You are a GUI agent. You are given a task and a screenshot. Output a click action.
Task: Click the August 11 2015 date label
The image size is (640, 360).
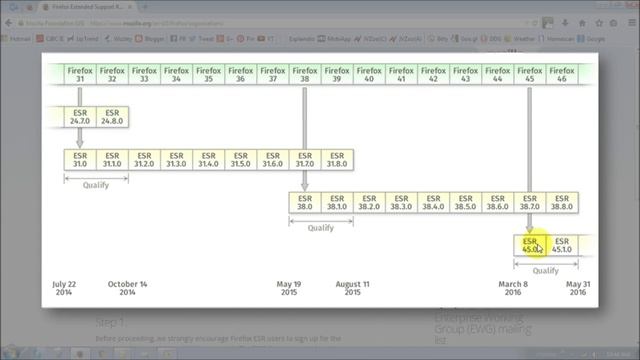point(352,288)
